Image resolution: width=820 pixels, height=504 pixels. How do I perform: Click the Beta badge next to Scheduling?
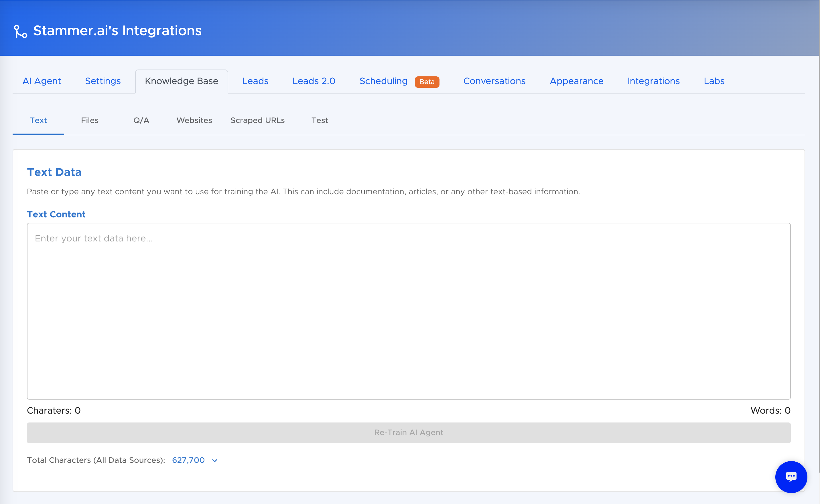[x=427, y=82]
